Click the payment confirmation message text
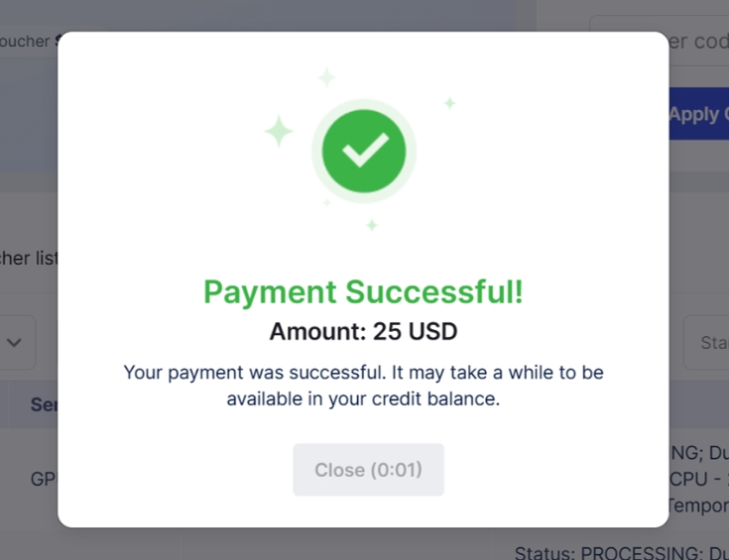Viewport: 729px width, 560px height. tap(363, 386)
